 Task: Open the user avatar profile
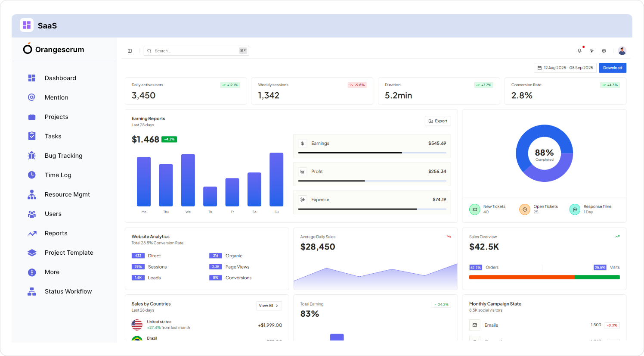pyautogui.click(x=622, y=51)
